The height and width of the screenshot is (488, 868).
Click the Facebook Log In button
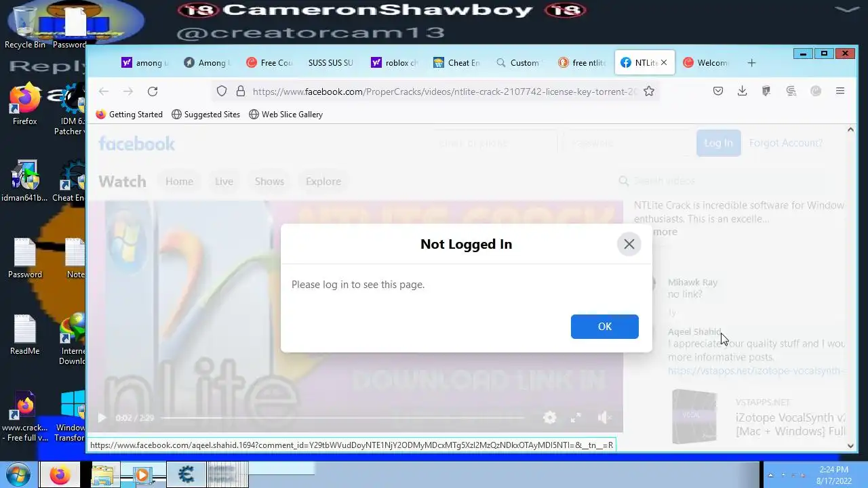pos(718,143)
